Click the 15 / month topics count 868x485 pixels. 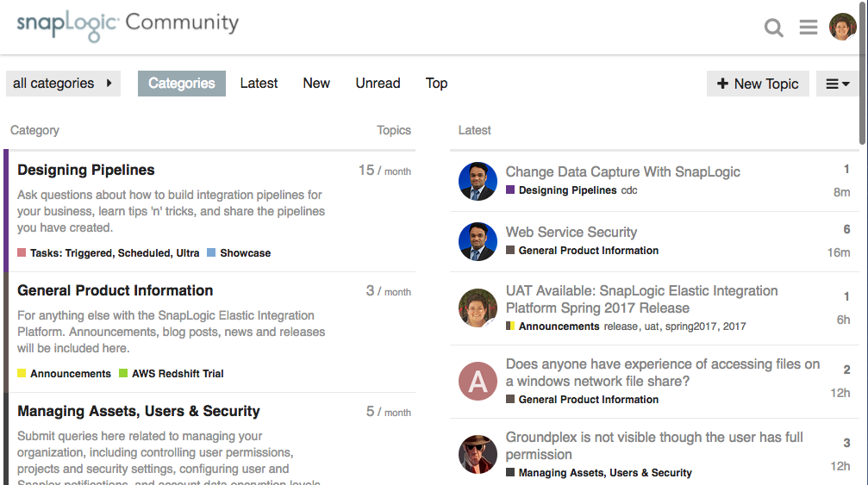[384, 171]
